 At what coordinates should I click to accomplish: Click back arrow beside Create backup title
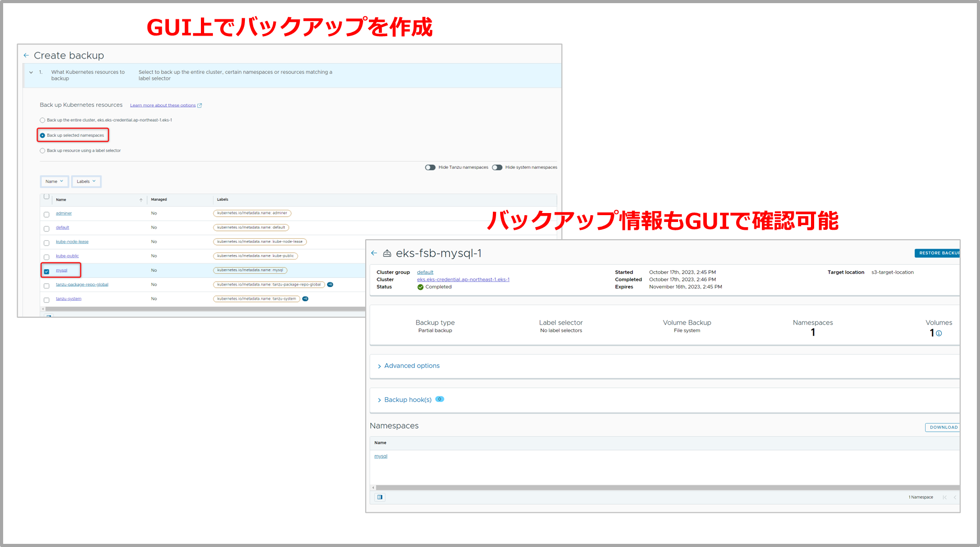(26, 55)
